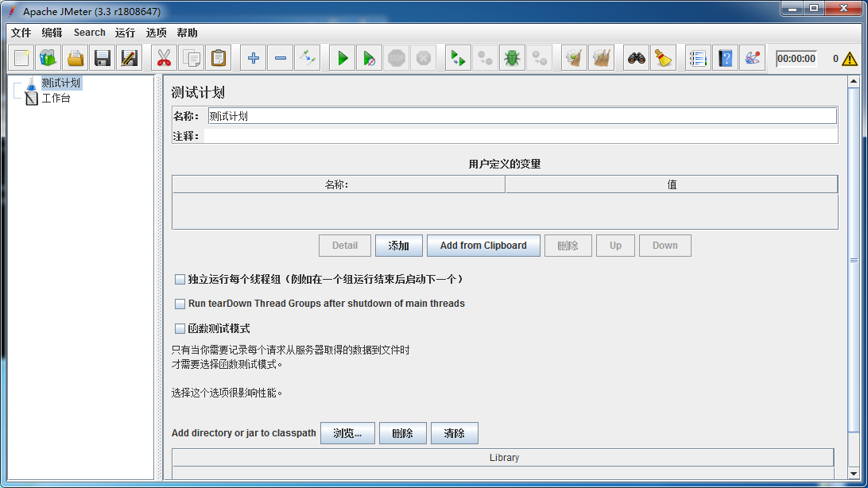Open the 运行 menu
Image resolution: width=868 pixels, height=488 pixels.
pos(125,33)
